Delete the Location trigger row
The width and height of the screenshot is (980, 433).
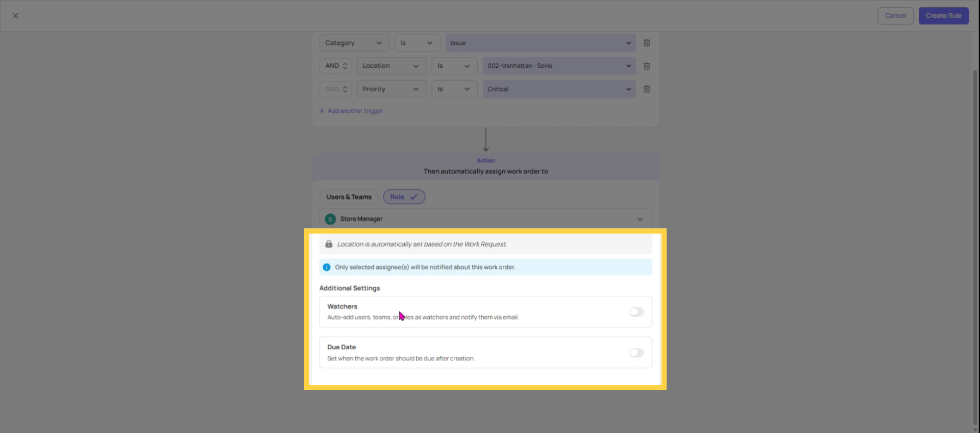point(647,66)
